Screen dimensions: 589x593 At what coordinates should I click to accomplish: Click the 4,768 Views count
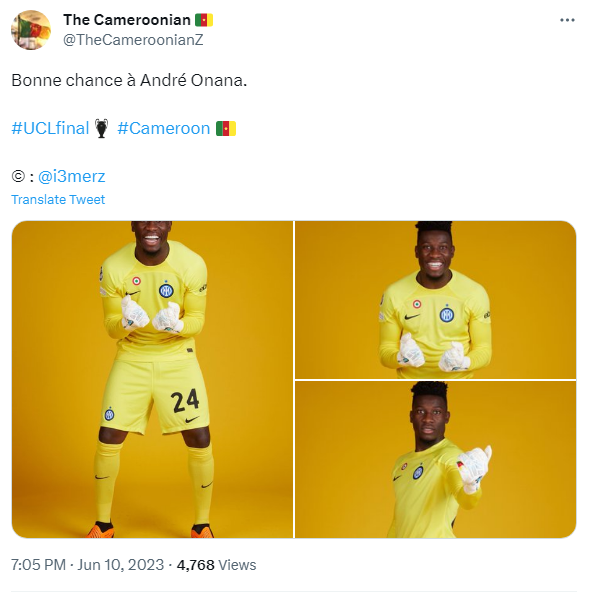(x=216, y=565)
